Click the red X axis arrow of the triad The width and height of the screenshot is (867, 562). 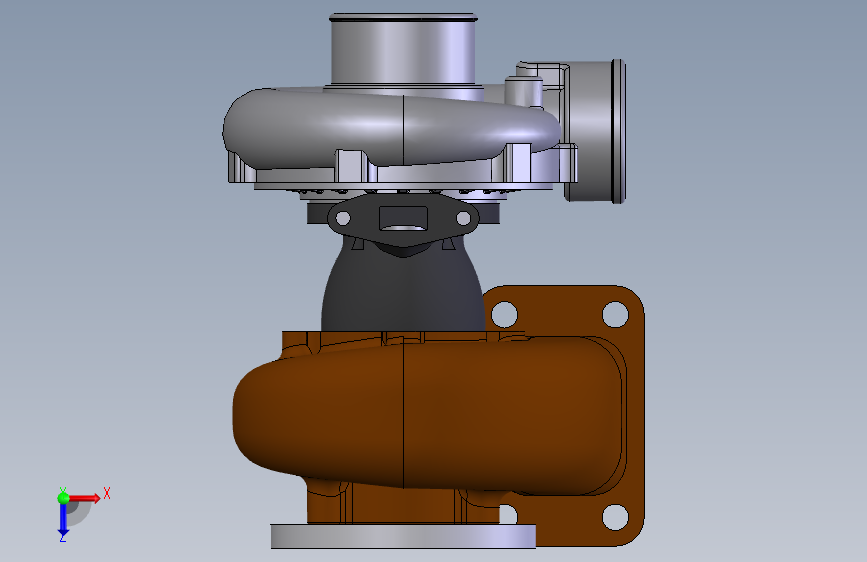click(x=86, y=498)
